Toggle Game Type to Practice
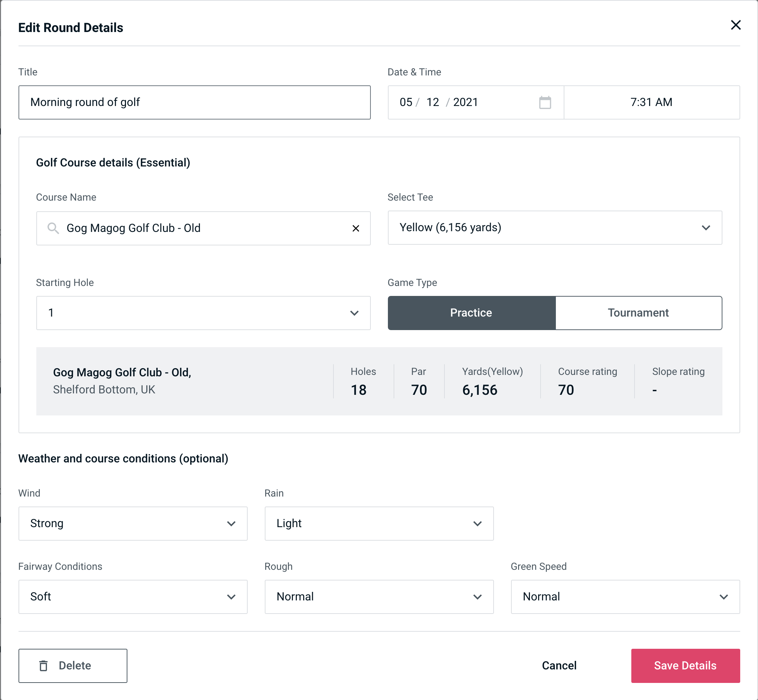Viewport: 758px width, 700px height. (472, 313)
